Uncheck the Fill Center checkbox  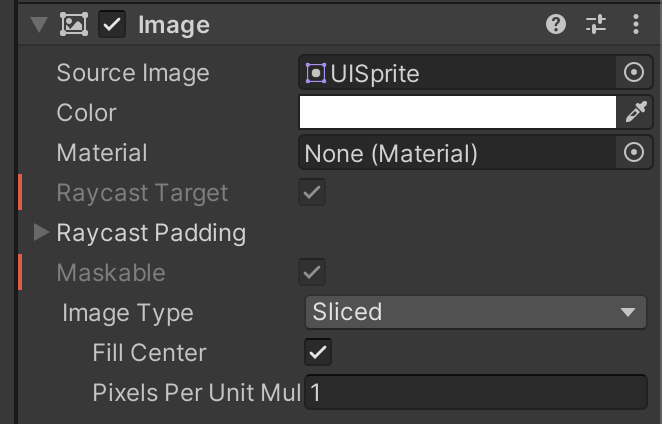pos(318,352)
